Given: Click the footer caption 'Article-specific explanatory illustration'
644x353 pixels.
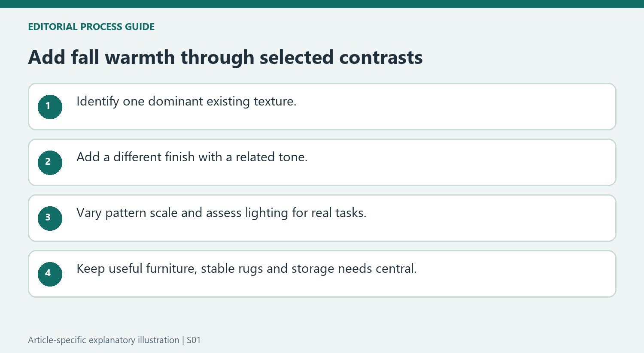Looking at the screenshot, I should pos(103,340).
